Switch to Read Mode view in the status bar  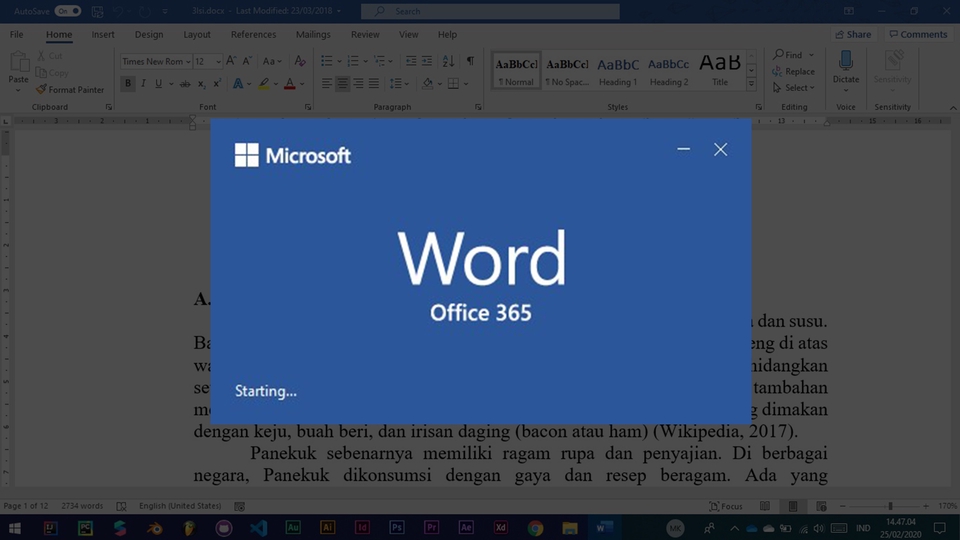point(765,506)
